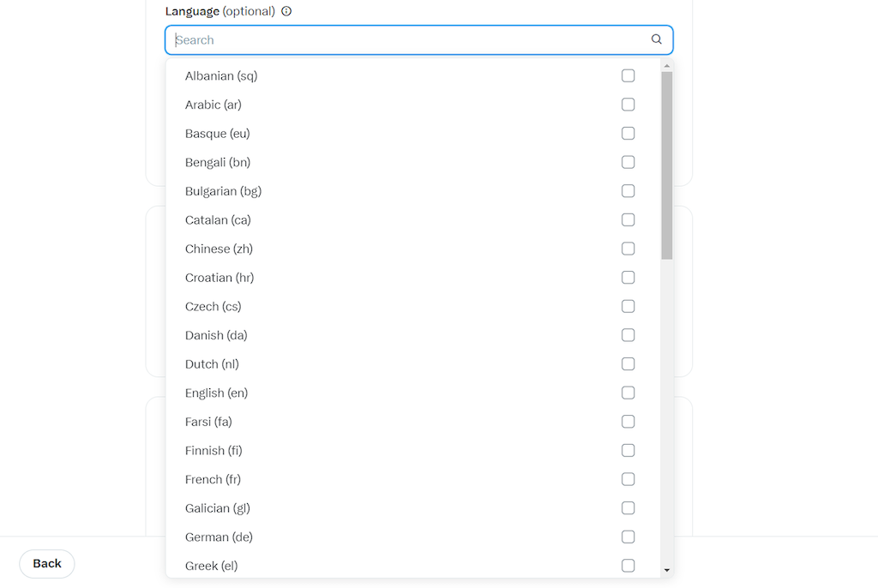878x588 pixels.
Task: Click the Language info icon
Action: point(286,11)
